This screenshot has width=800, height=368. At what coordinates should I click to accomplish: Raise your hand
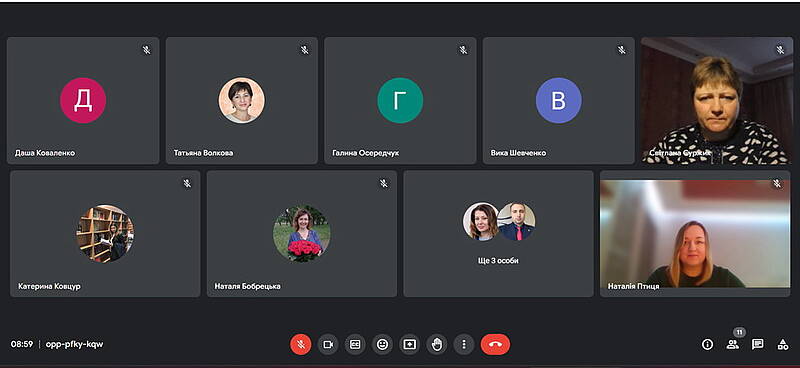click(437, 345)
